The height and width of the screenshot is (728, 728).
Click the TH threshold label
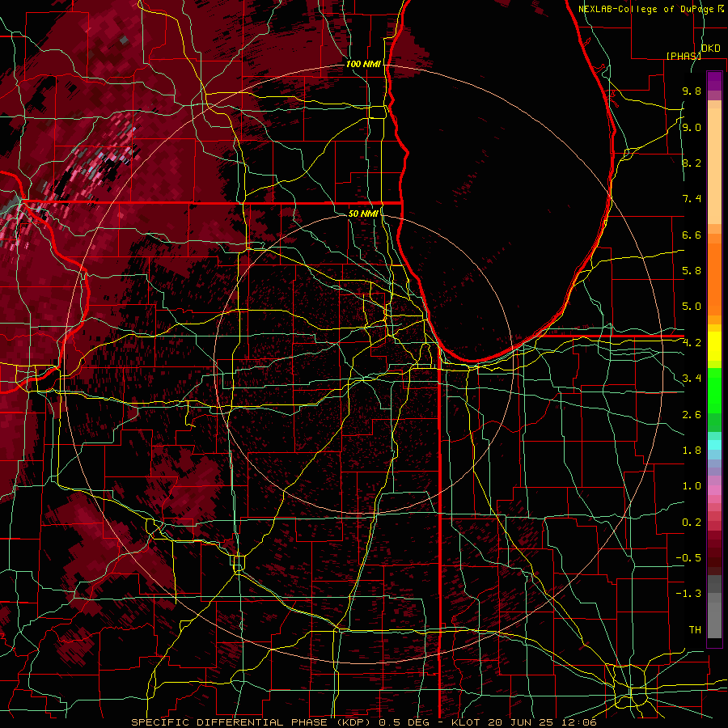[695, 630]
